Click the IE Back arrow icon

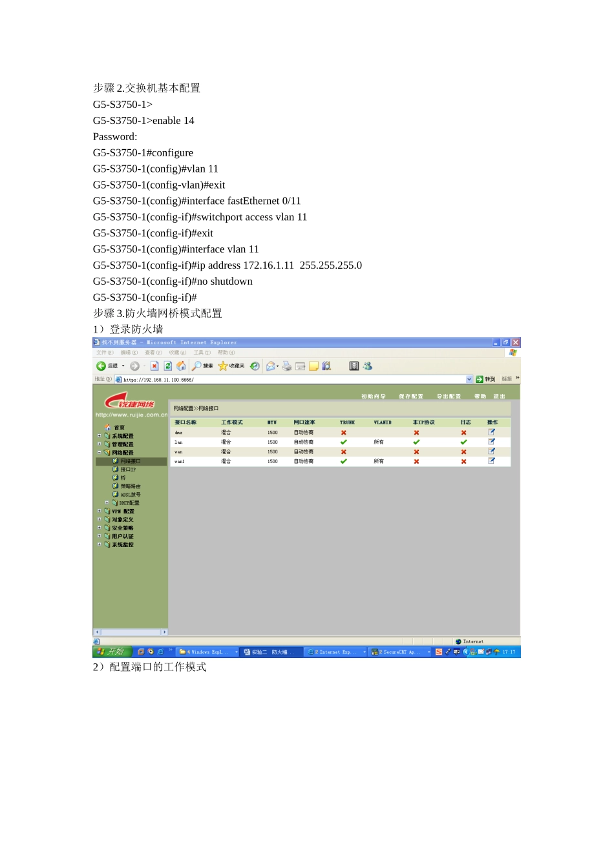101,366
